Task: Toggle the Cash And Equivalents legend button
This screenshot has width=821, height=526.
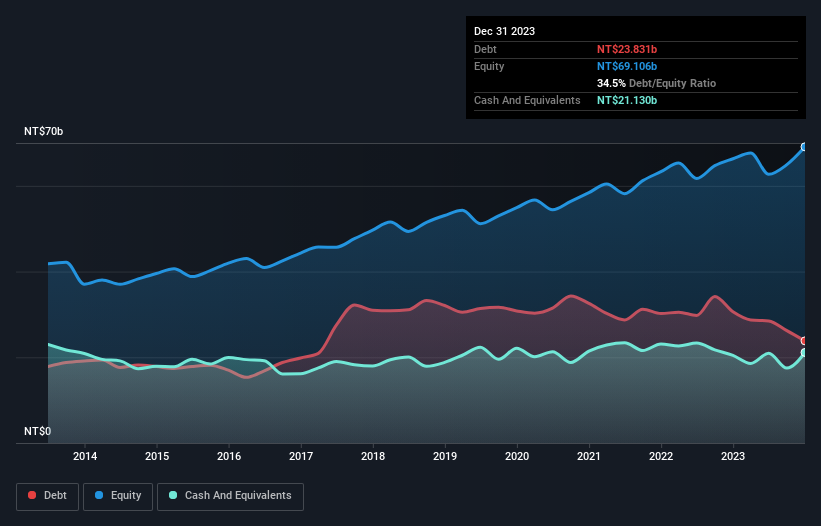Action: tap(230, 496)
